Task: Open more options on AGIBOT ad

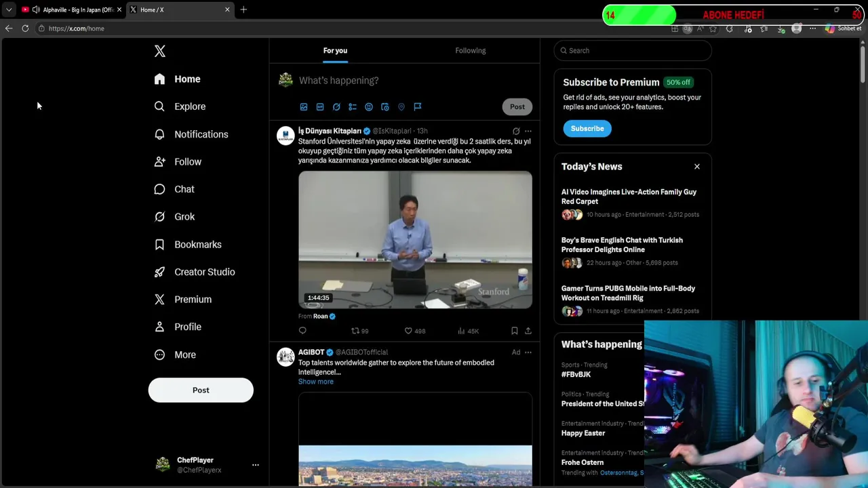Action: 528,352
